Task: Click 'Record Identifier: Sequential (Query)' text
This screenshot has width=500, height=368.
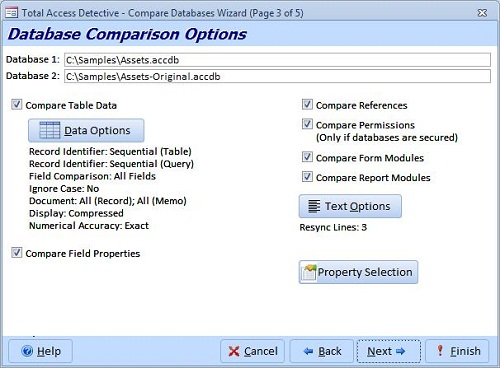Action: [x=111, y=164]
